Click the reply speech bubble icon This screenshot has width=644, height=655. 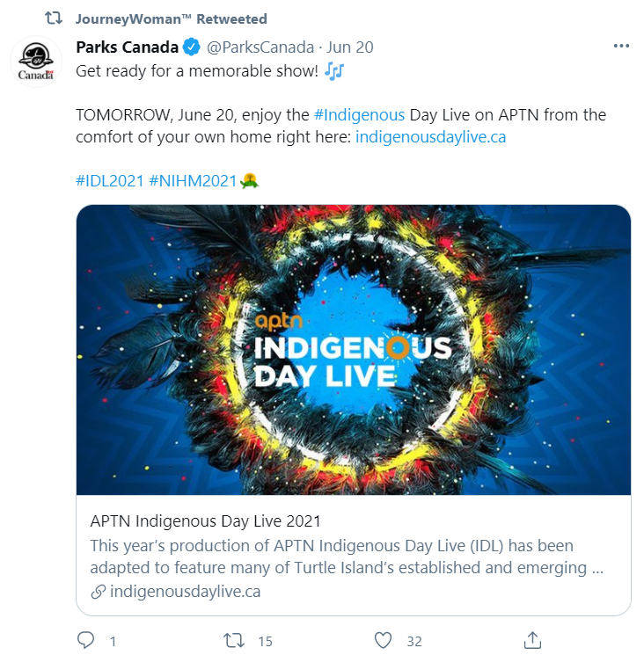(x=85, y=641)
